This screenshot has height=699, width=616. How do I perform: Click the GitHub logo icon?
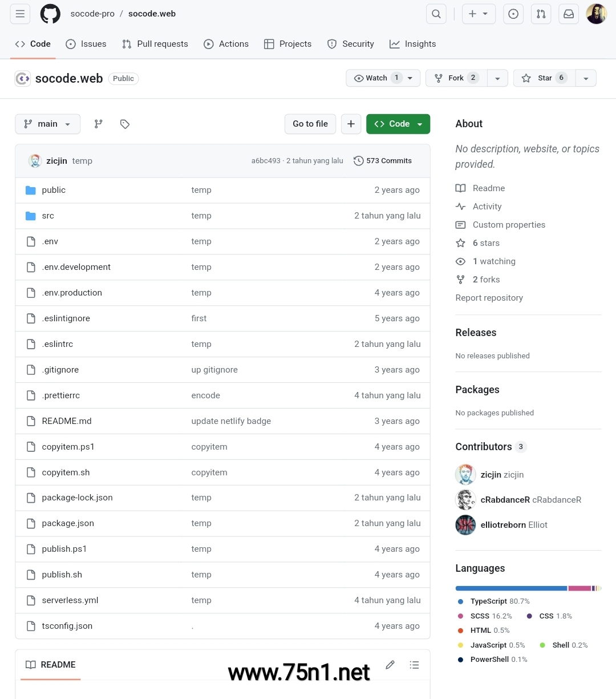50,14
